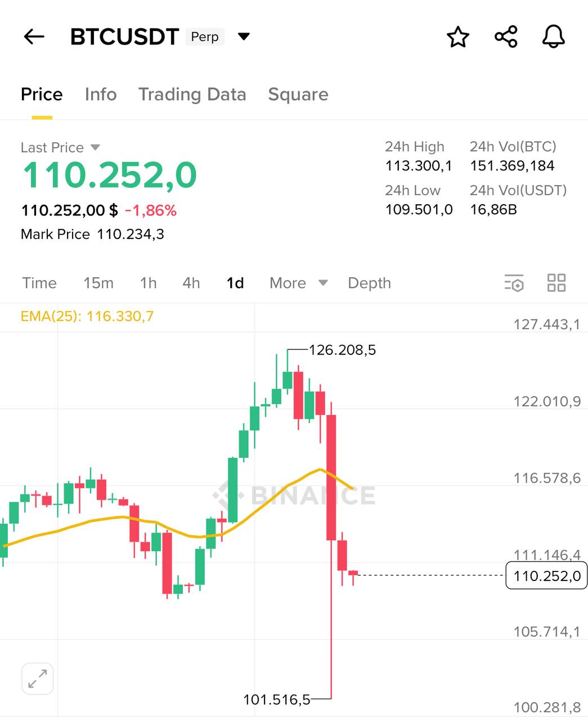The width and height of the screenshot is (588, 720).
Task: Switch to the Info tab
Action: [101, 94]
